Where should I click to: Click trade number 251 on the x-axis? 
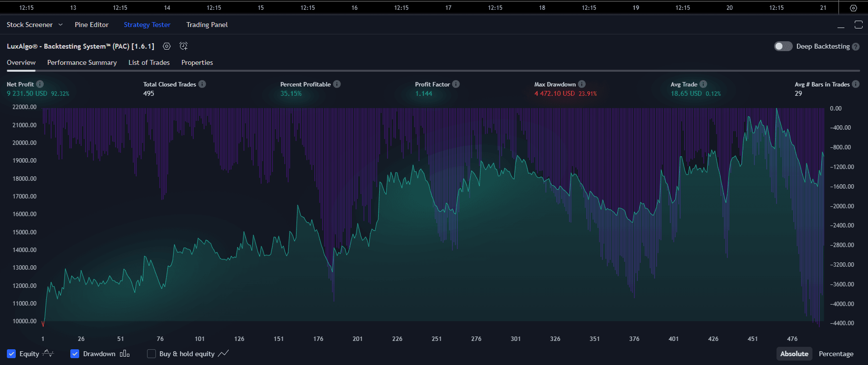click(x=437, y=339)
